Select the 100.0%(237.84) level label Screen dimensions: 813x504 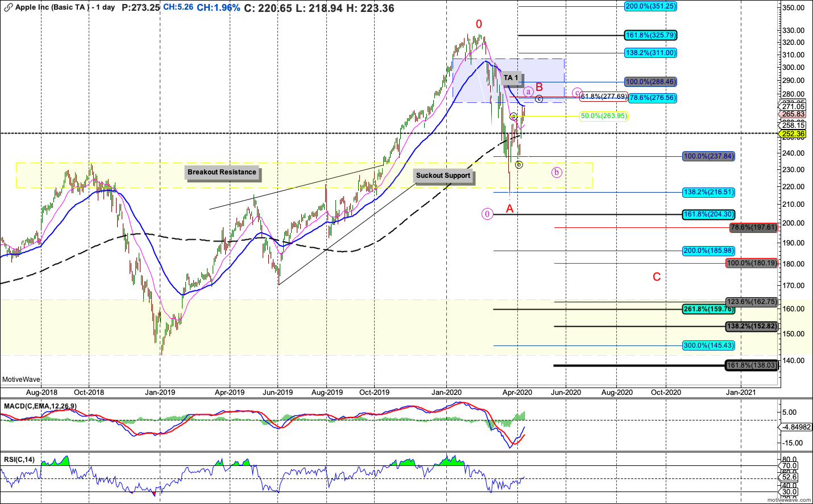(x=708, y=156)
